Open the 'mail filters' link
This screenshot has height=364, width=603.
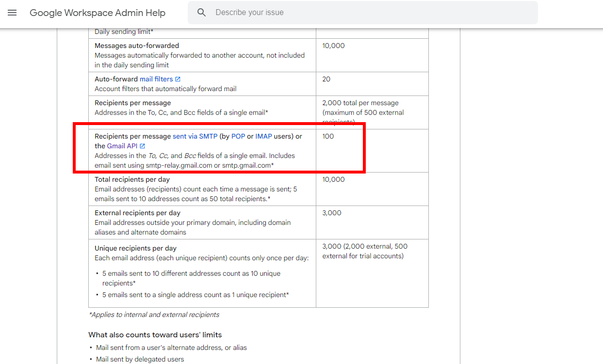coord(156,79)
